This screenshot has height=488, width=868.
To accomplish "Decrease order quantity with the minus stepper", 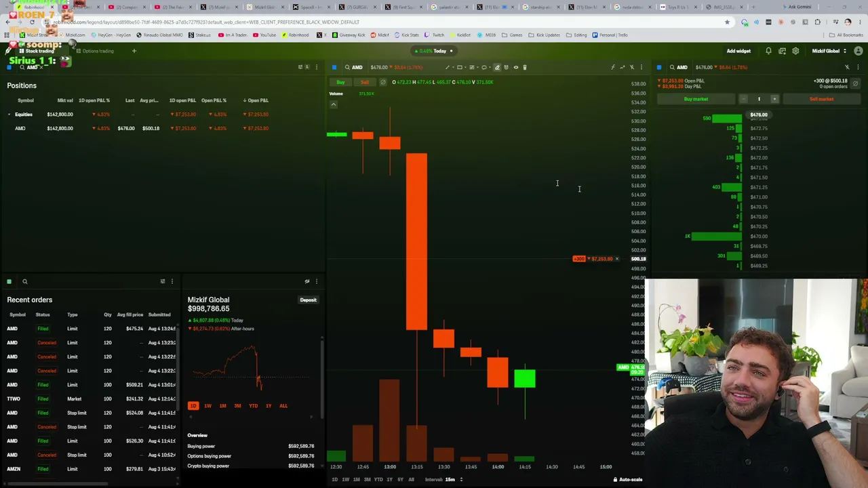I will tap(743, 99).
